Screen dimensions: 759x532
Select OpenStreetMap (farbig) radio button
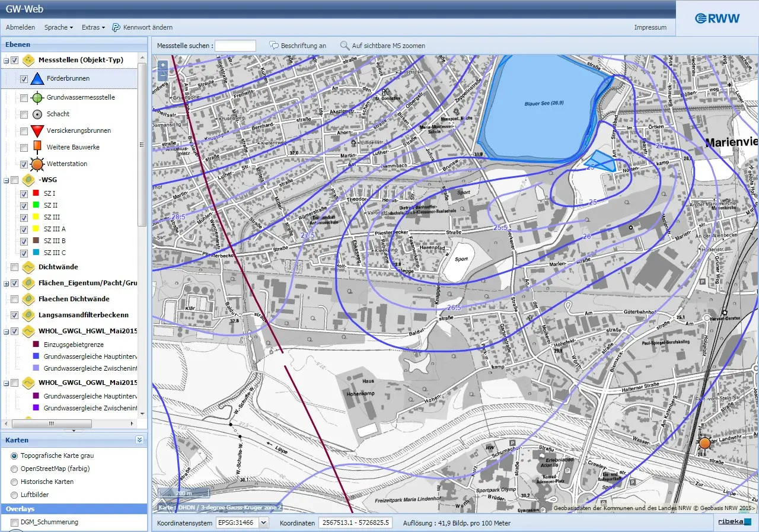14,469
